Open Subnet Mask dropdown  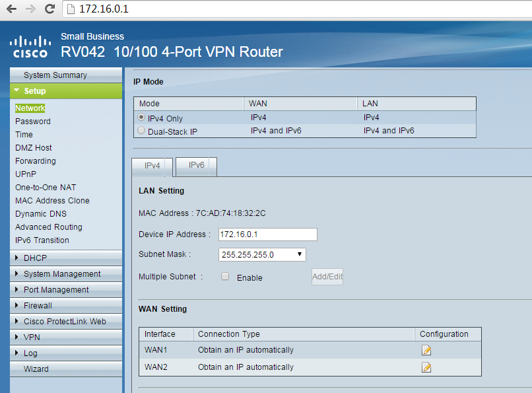(x=262, y=254)
